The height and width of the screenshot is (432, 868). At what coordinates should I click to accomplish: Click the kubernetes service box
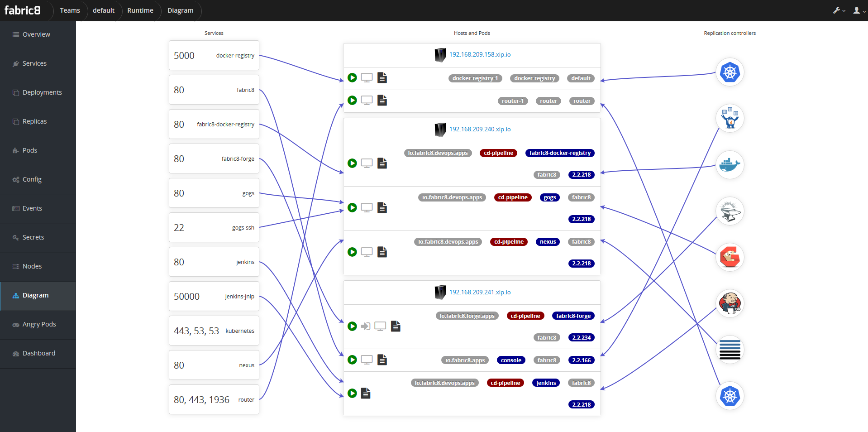point(214,331)
